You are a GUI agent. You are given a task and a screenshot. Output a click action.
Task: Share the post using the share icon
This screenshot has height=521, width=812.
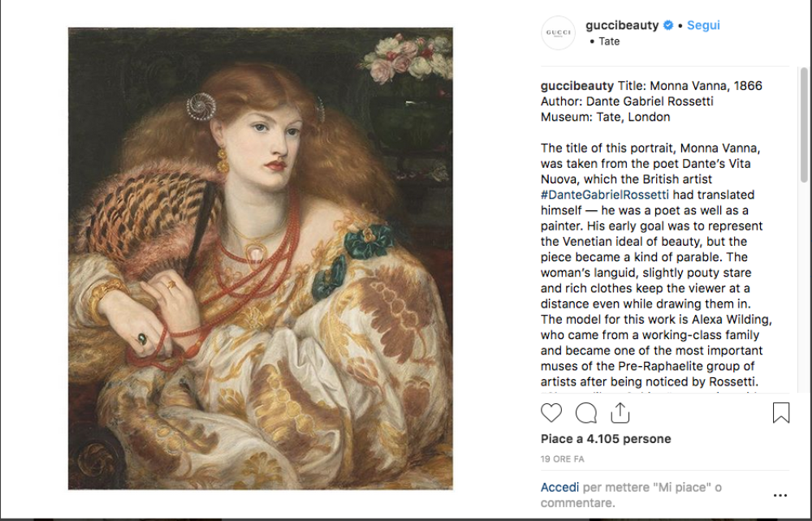620,413
